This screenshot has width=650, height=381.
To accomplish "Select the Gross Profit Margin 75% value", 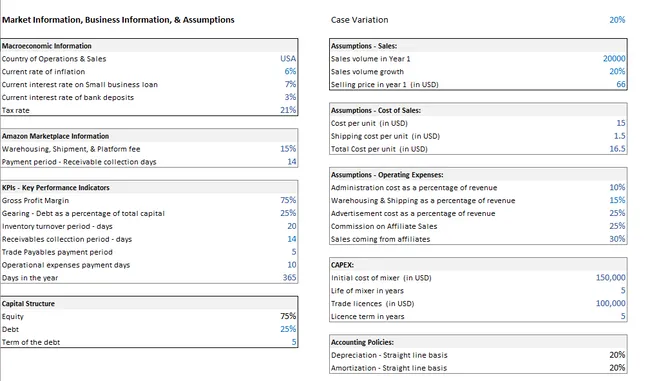I will 288,200.
